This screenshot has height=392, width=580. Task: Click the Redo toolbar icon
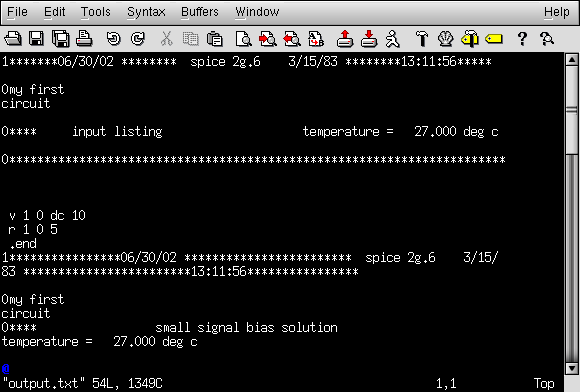click(x=138, y=38)
